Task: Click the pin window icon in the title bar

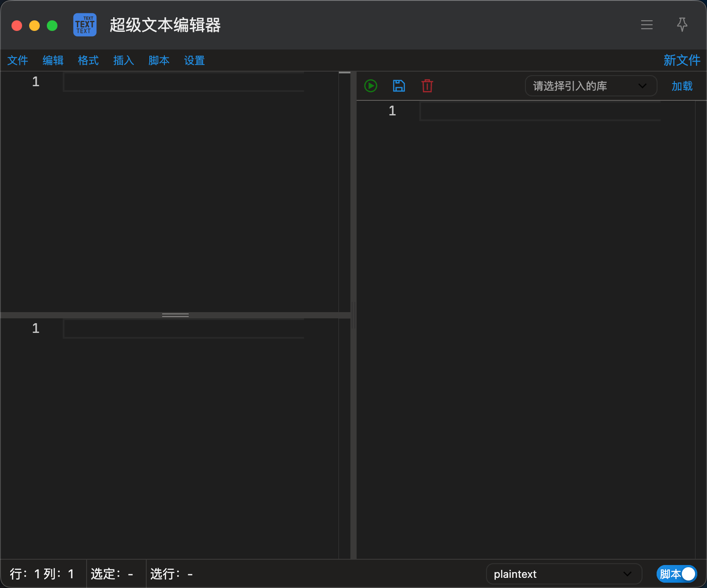Action: pos(682,25)
